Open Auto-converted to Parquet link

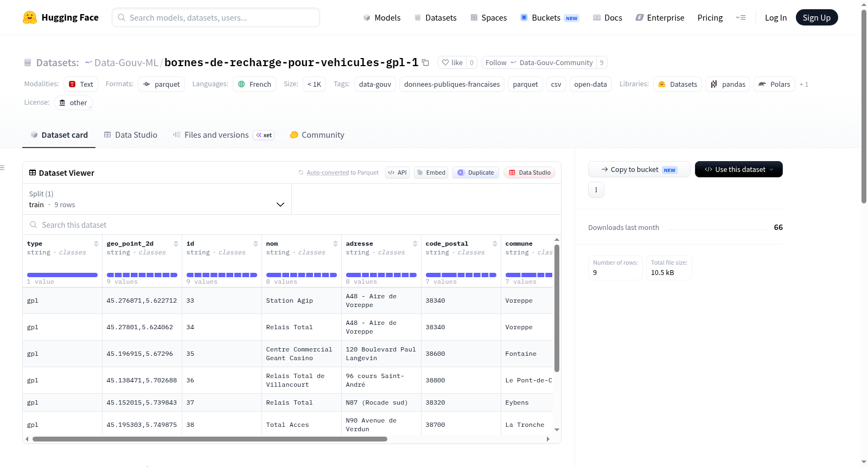(328, 172)
